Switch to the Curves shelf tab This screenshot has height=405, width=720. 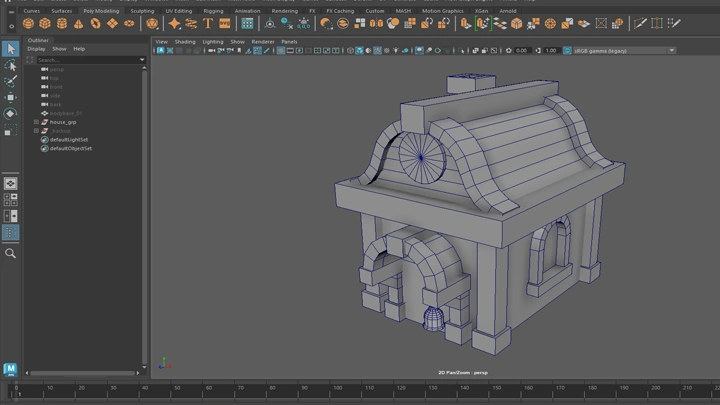pos(32,11)
